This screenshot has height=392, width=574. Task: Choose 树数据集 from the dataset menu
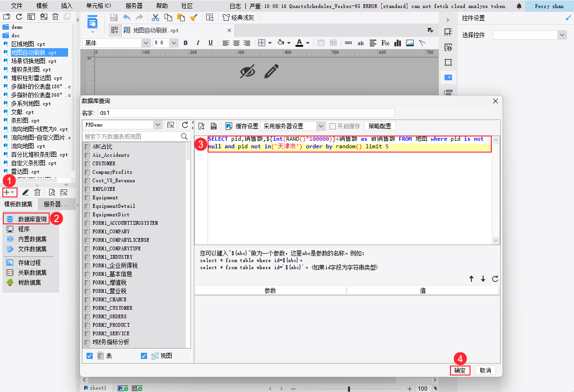(29, 282)
